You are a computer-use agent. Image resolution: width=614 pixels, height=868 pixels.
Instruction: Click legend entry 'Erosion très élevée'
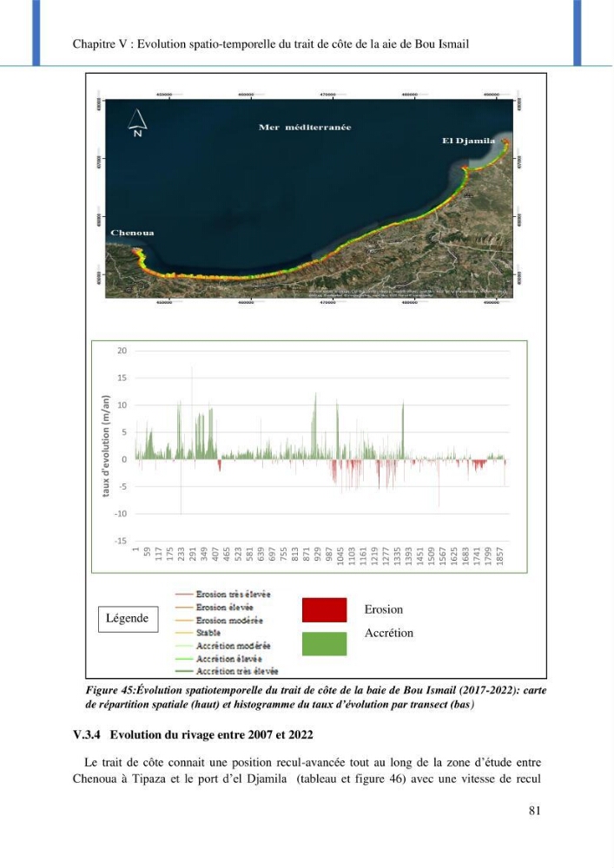pyautogui.click(x=223, y=594)
